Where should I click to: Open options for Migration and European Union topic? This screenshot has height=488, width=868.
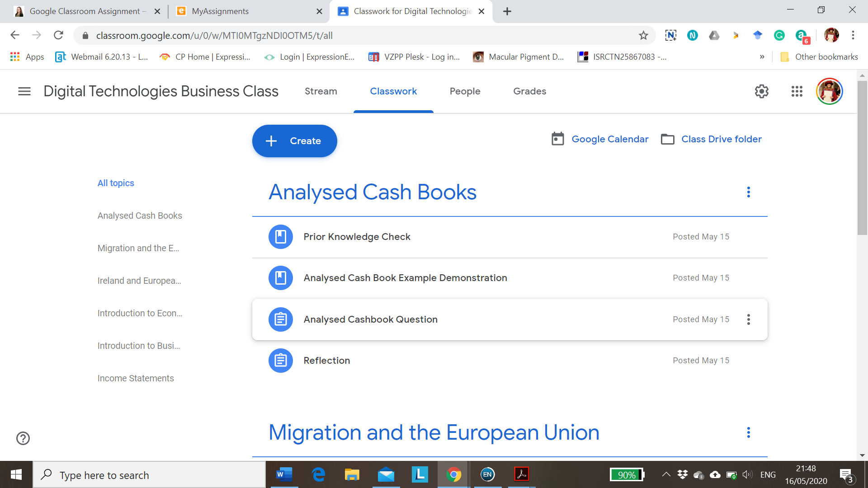click(x=748, y=432)
